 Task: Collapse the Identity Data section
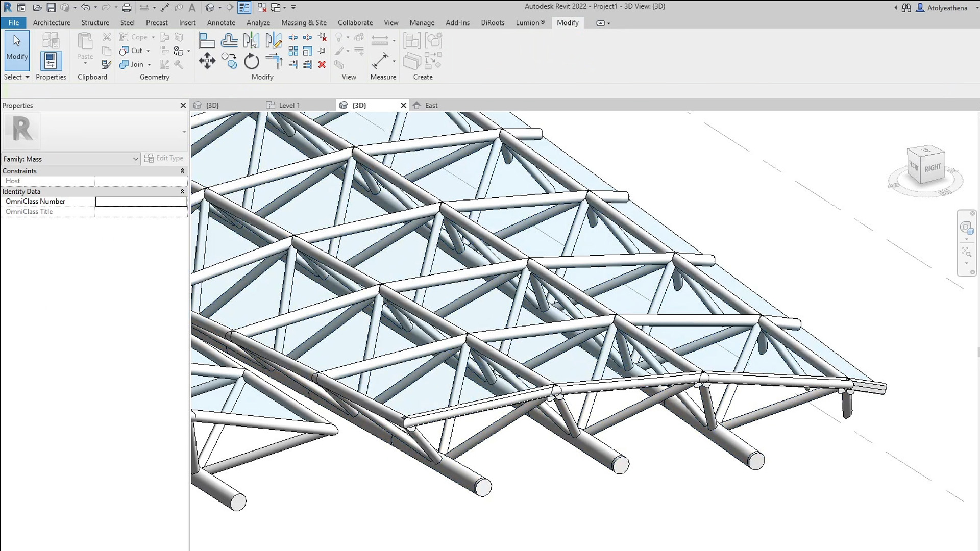(182, 191)
